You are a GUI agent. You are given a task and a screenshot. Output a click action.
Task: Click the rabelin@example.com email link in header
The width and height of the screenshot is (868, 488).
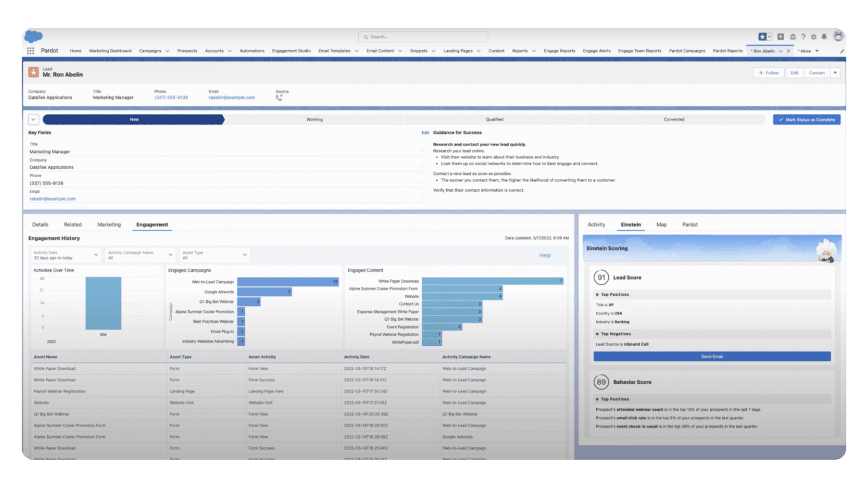pos(232,98)
